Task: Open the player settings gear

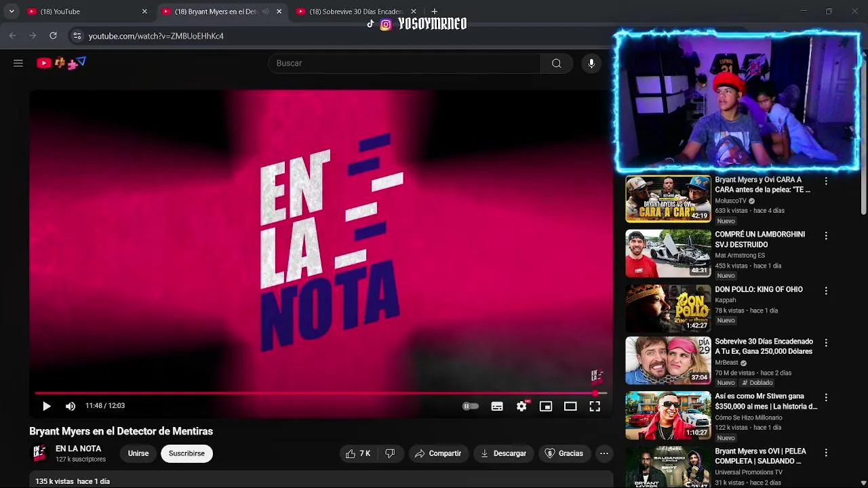Action: click(x=521, y=406)
